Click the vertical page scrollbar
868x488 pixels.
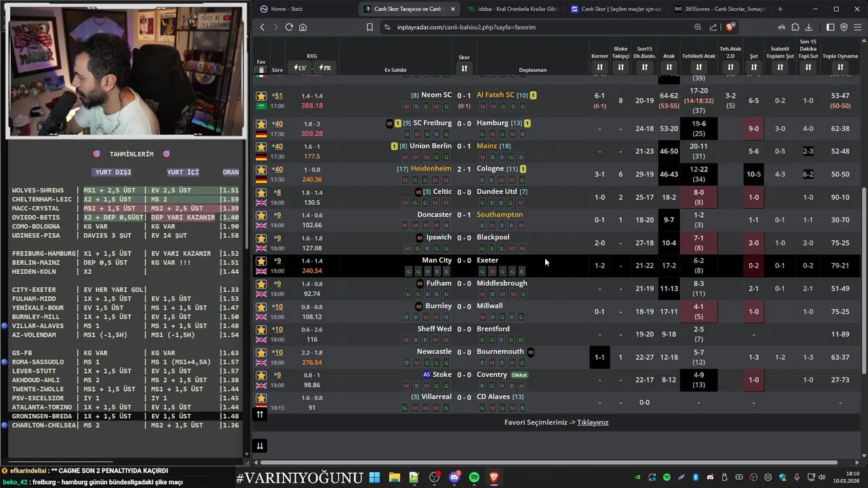[x=863, y=280]
